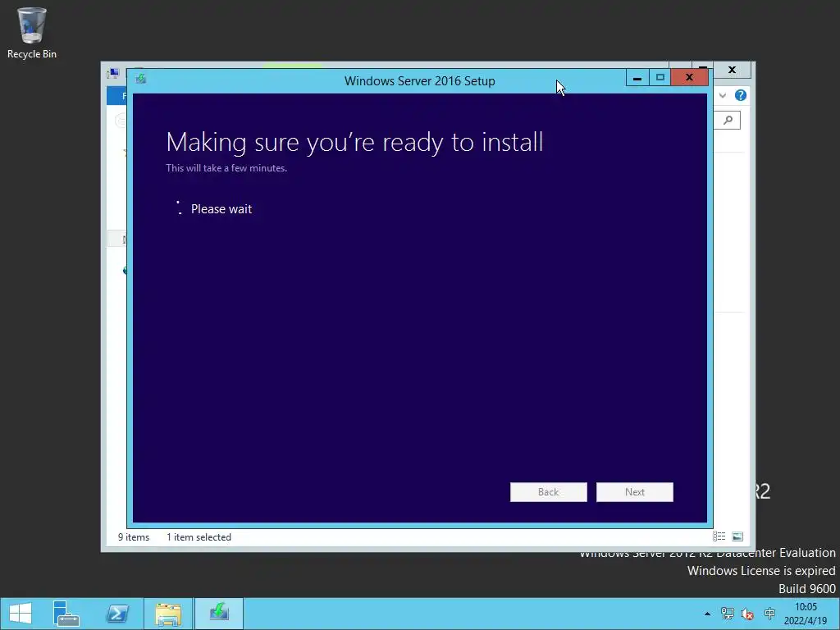Switch File Explorer to large icons view
Screen dimensions: 840x630
pyautogui.click(x=737, y=536)
